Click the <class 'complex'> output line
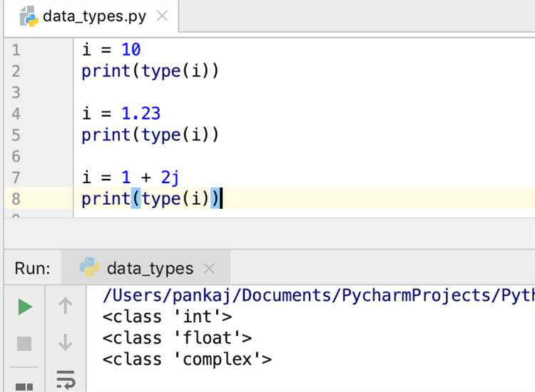Image resolution: width=535 pixels, height=392 pixels. pos(187,359)
